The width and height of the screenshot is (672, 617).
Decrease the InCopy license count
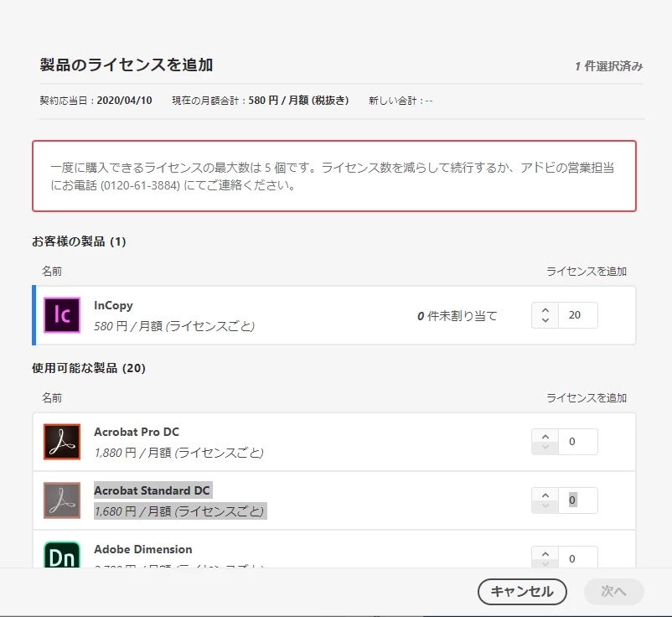click(545, 321)
